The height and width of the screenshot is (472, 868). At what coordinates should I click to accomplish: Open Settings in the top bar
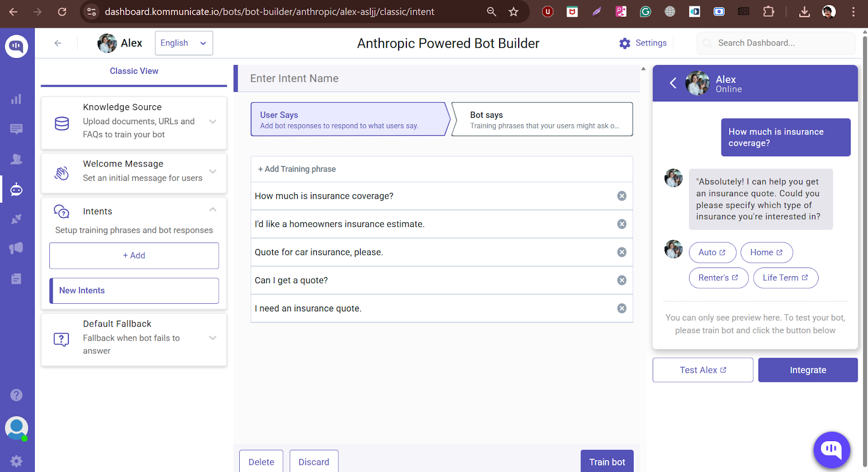pyautogui.click(x=643, y=43)
